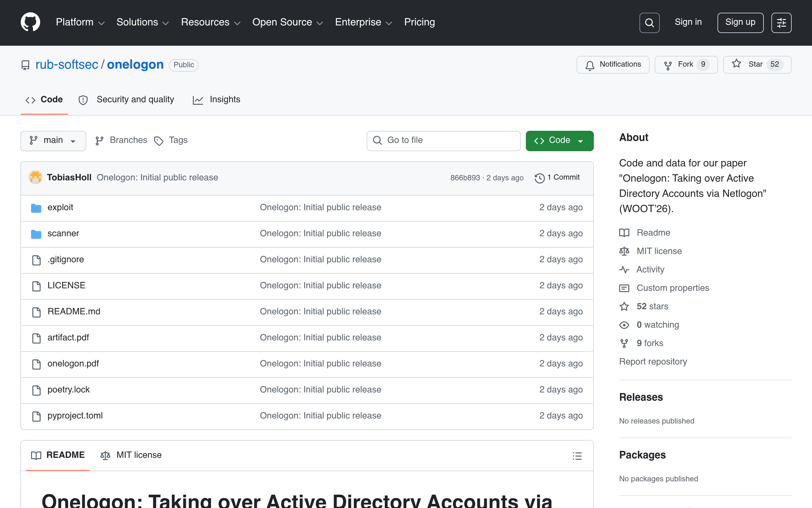The height and width of the screenshot is (508, 812).
Task: Open the Releases heading link
Action: 641,397
